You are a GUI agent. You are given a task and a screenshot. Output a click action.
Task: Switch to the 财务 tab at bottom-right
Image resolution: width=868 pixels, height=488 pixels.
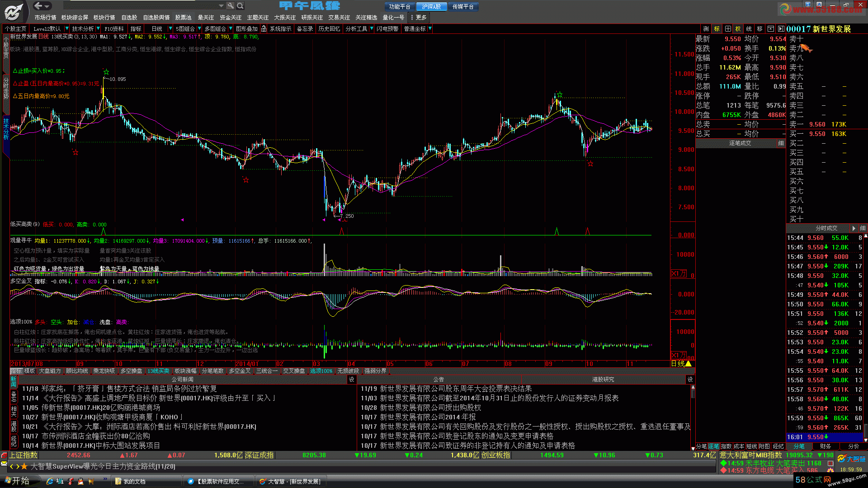pyautogui.click(x=826, y=446)
